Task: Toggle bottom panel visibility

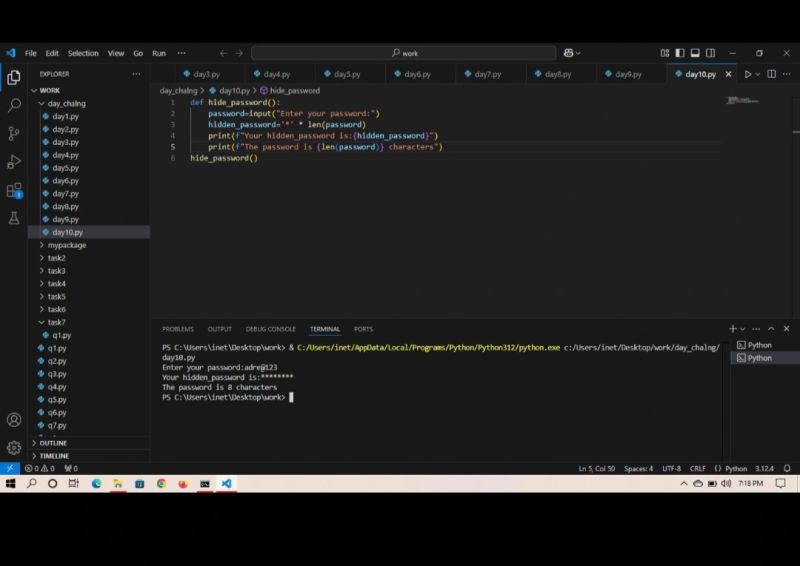Action: (695, 53)
